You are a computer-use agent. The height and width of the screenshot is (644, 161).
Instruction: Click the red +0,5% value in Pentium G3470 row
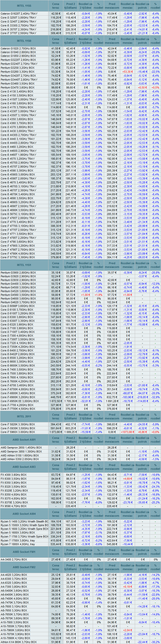click(x=155, y=88)
